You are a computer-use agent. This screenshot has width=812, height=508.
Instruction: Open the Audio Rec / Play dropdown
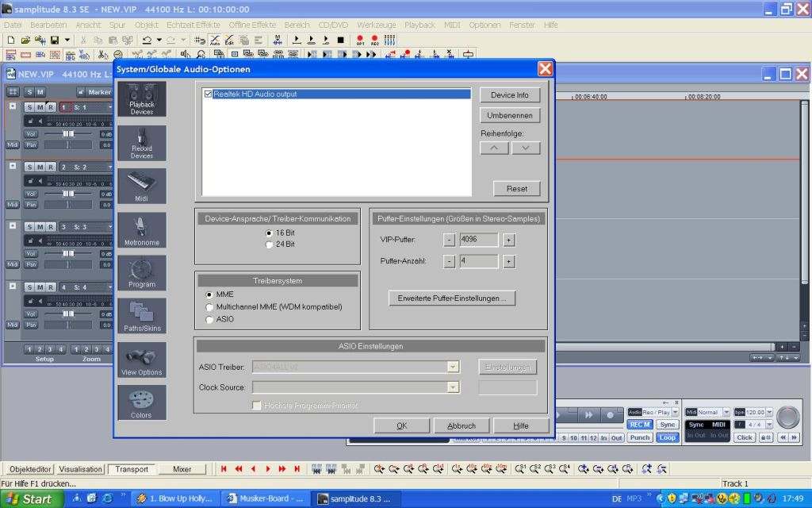click(676, 412)
